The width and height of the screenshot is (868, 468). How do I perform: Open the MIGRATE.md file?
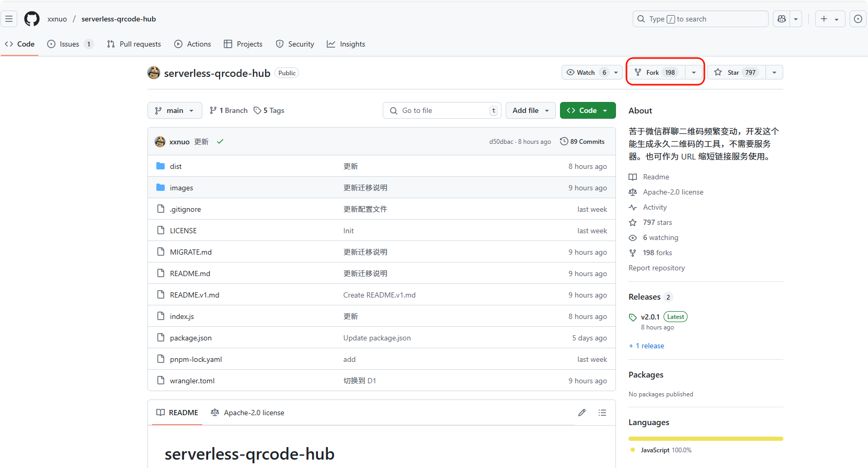coord(191,252)
